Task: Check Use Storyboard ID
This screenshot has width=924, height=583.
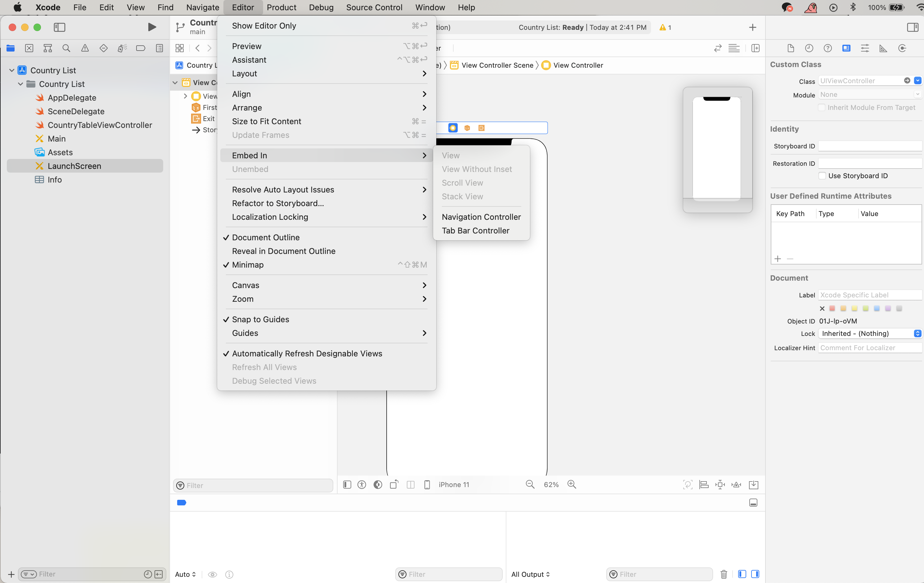Action: 822,175
